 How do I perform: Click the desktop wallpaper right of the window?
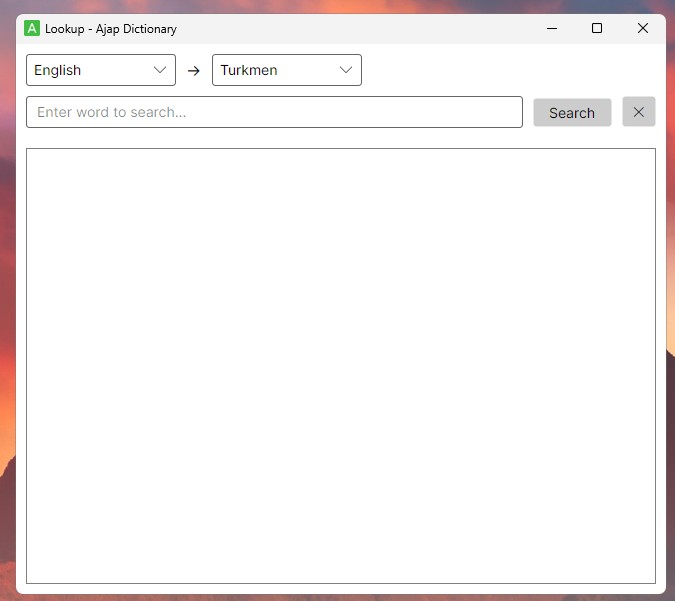(x=670, y=300)
